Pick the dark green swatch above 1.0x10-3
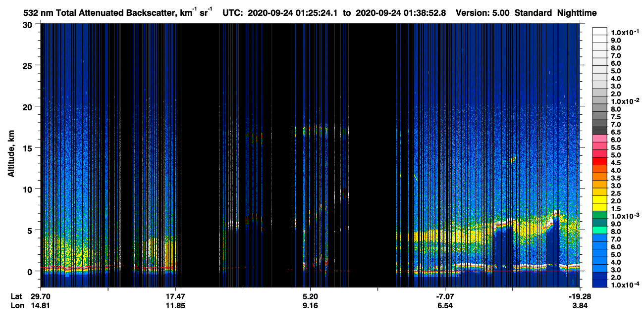Image resolution: width=644 pixels, height=330 pixels. [600, 215]
